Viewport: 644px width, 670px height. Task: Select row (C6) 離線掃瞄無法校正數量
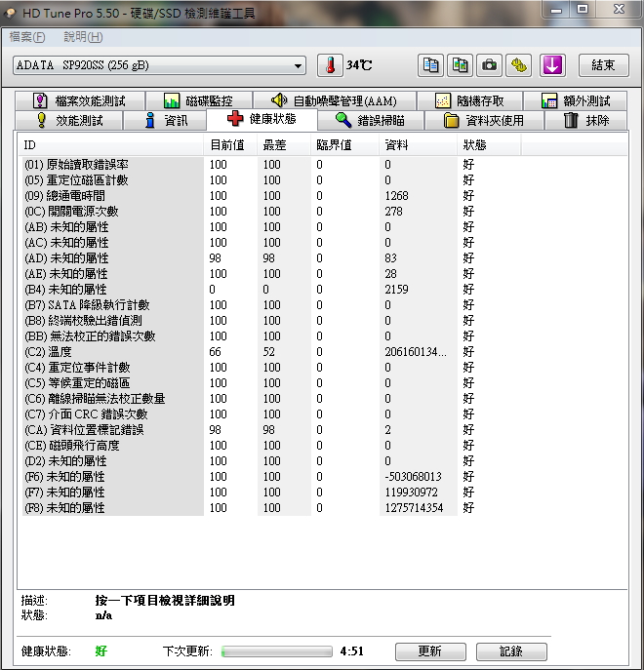click(x=272, y=398)
